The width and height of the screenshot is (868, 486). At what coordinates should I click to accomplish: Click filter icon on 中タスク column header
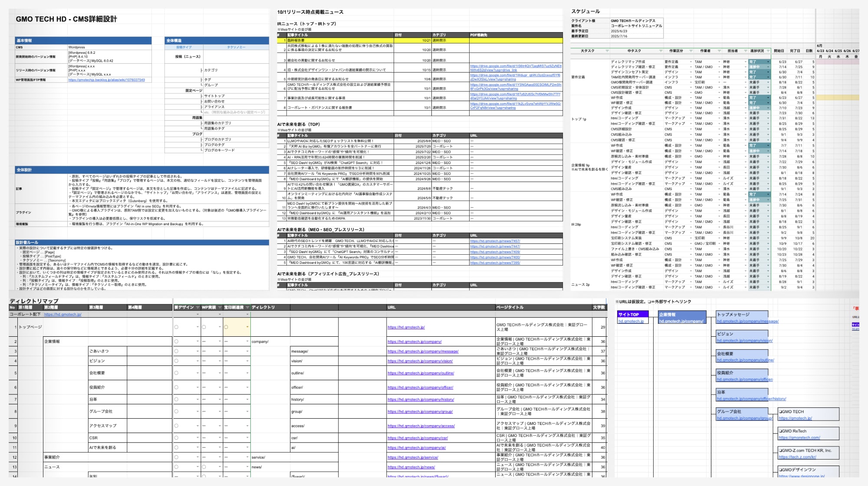click(x=661, y=51)
